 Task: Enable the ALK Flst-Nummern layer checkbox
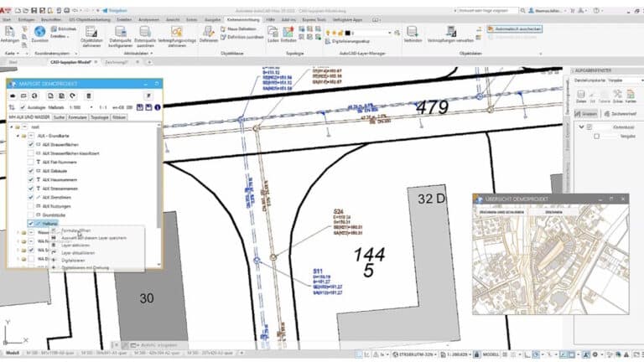click(x=31, y=163)
